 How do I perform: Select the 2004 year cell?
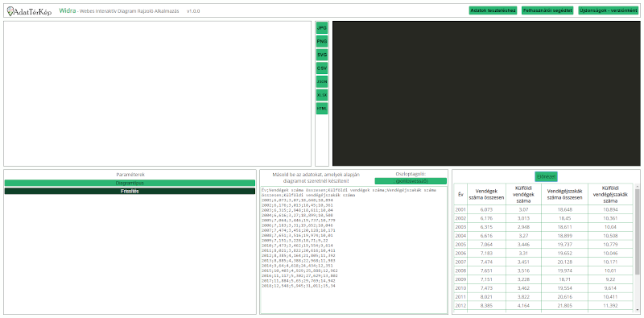460,236
